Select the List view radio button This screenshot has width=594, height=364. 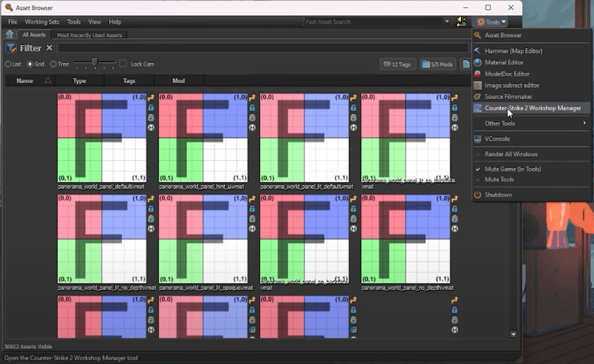pyautogui.click(x=9, y=64)
